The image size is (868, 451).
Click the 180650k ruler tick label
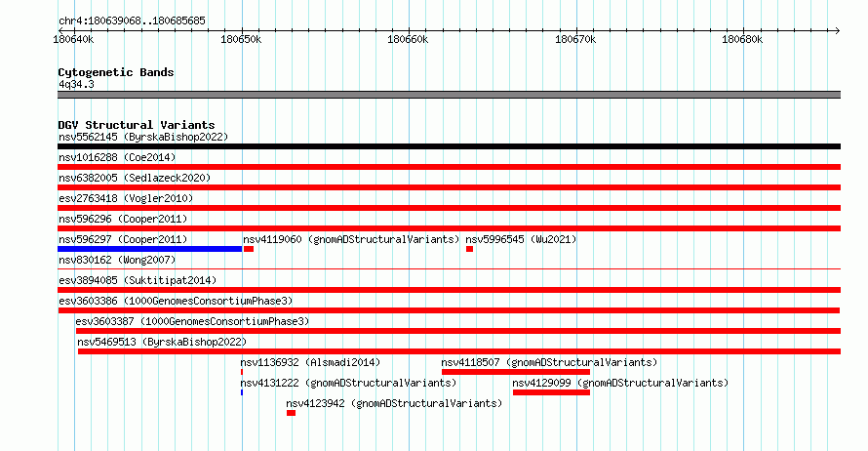[241, 39]
